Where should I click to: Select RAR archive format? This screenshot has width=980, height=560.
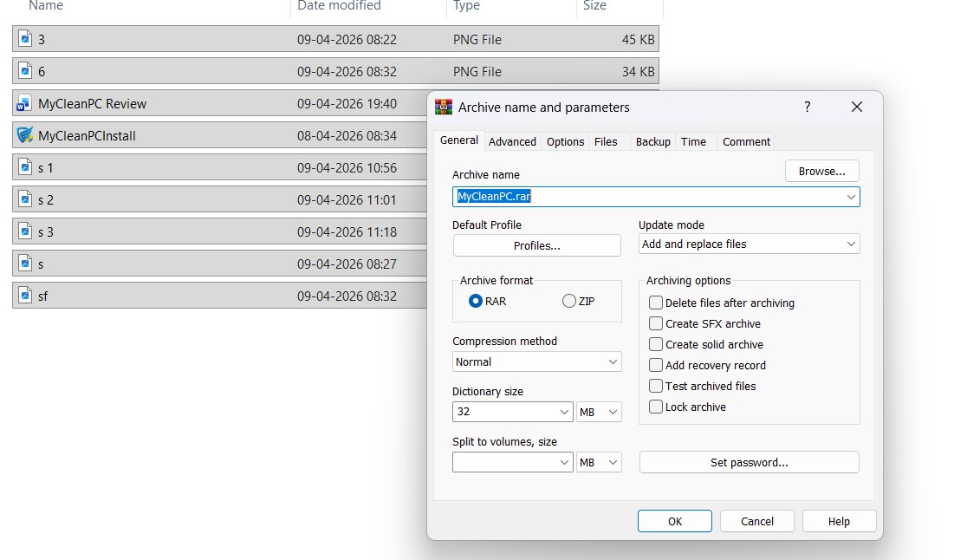[x=476, y=302]
